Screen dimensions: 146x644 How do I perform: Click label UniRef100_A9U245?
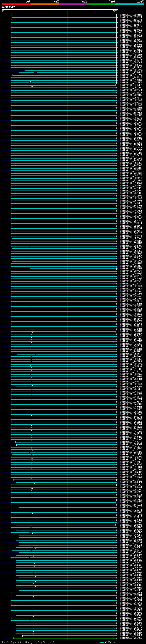pyautogui.click(x=131, y=60)
